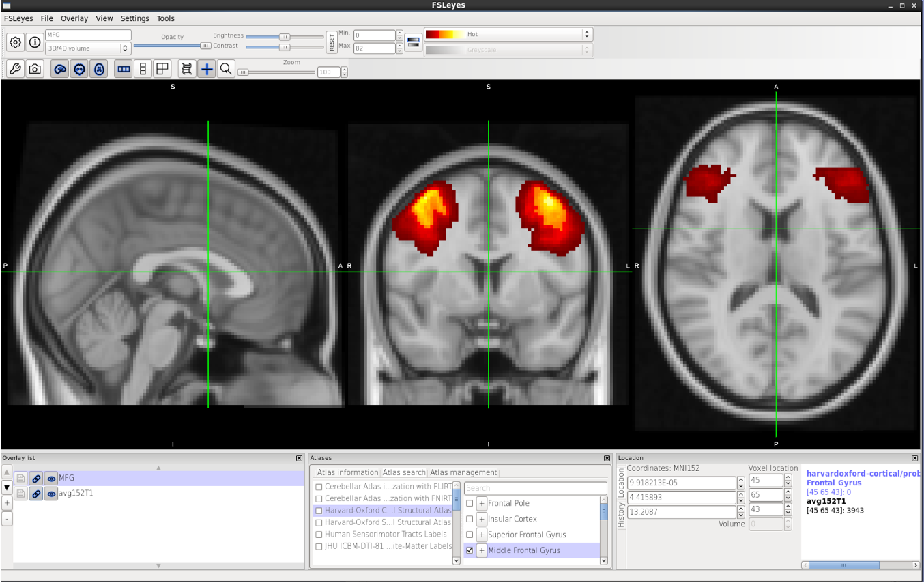This screenshot has width=924, height=583.
Task: Take a screenshot with the camera icon
Action: (35, 69)
